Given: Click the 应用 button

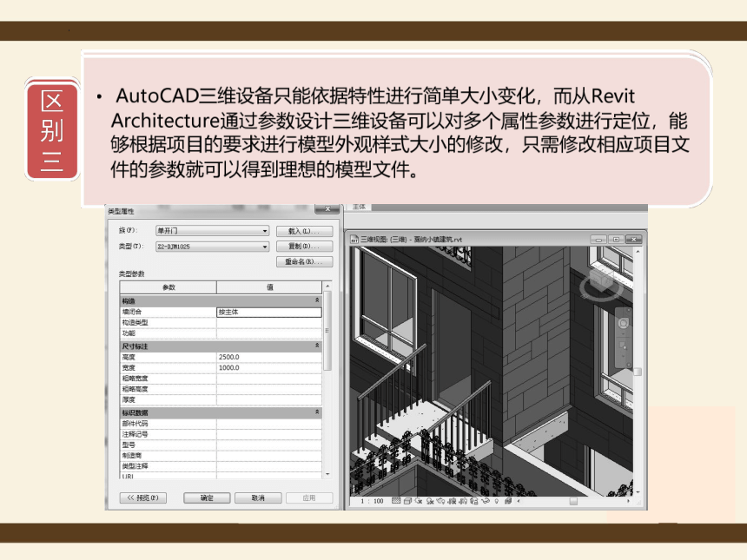Looking at the screenshot, I should click(309, 497).
